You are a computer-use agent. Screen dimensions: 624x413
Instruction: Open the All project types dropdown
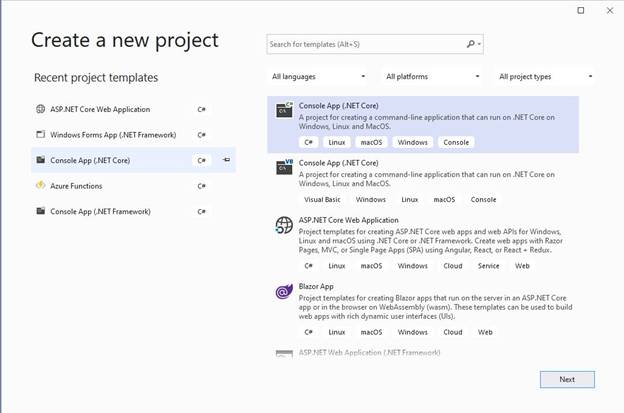point(545,76)
